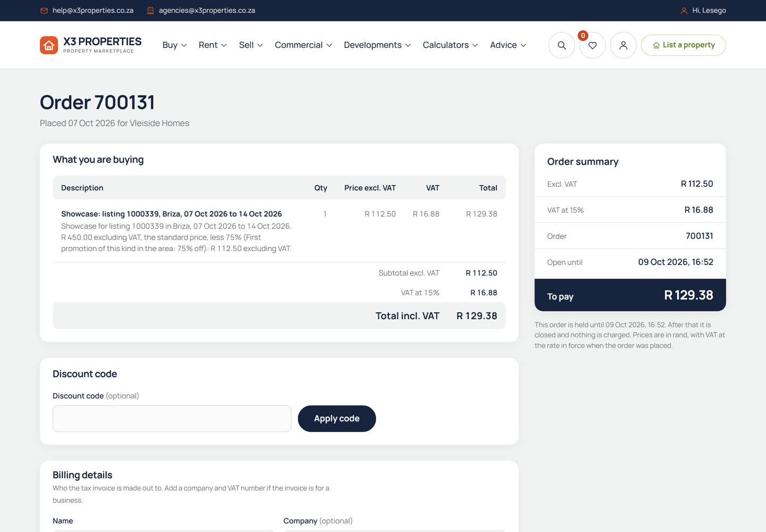Image resolution: width=766 pixels, height=532 pixels.
Task: Click the Billing details heading
Action: tap(82, 475)
